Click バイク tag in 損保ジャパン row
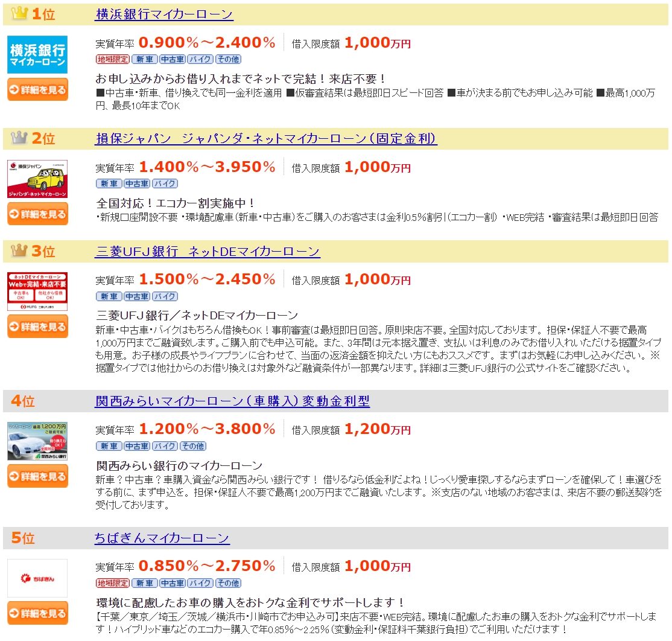 coord(165,183)
